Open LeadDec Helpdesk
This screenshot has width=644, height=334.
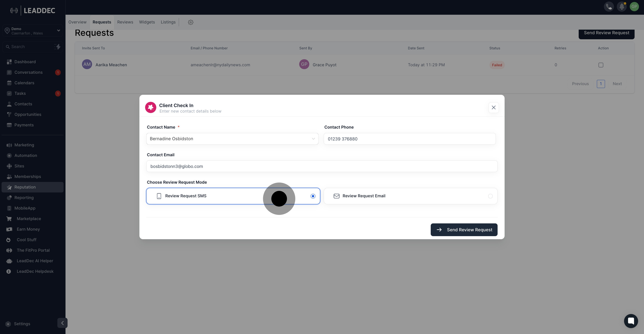coord(32,271)
